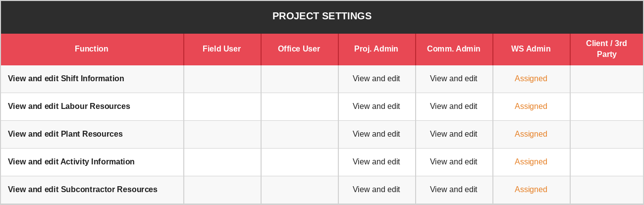The image size is (644, 205).
Task: Click Assigned in the Activity Information row
Action: click(531, 162)
